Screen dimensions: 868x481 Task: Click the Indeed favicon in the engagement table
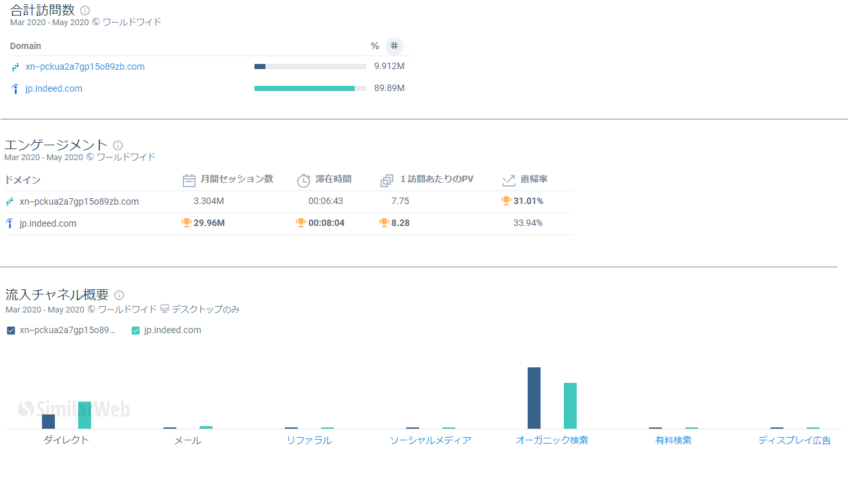[10, 224]
